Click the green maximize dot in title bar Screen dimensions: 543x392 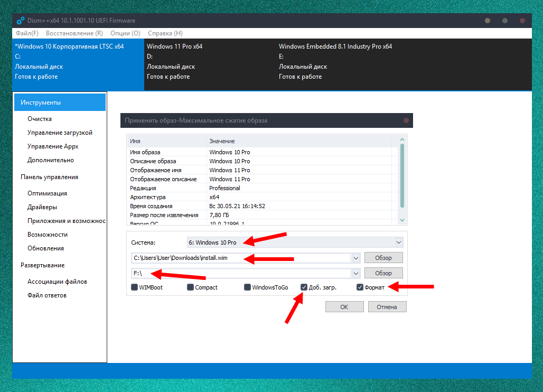505,21
